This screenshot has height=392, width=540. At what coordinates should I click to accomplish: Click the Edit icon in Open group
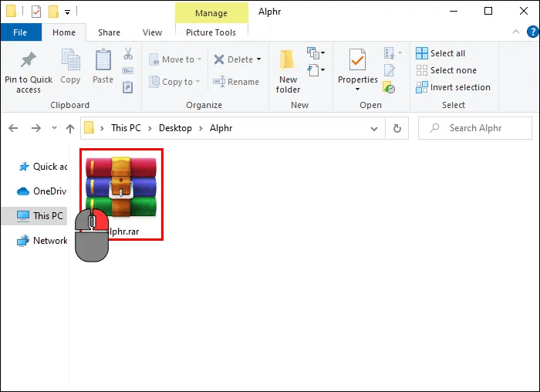(x=390, y=70)
